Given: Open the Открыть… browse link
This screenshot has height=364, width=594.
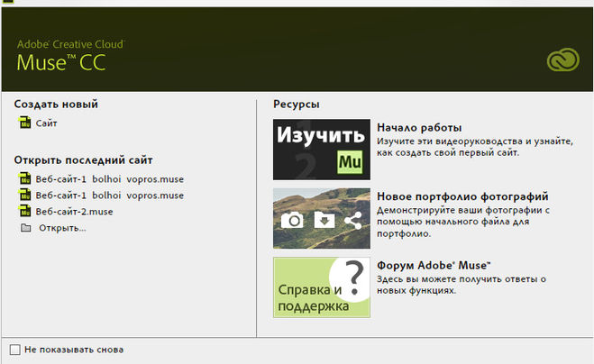Looking at the screenshot, I should click(x=62, y=228).
